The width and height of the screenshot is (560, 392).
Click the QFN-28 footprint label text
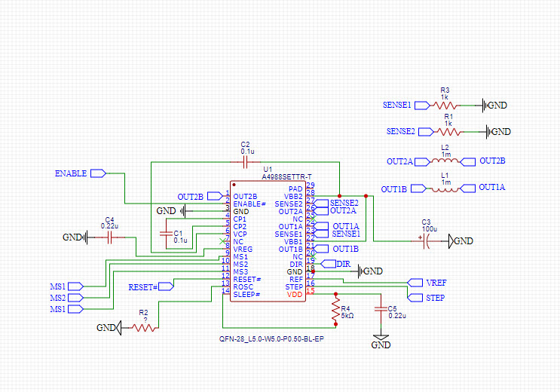[271, 338]
